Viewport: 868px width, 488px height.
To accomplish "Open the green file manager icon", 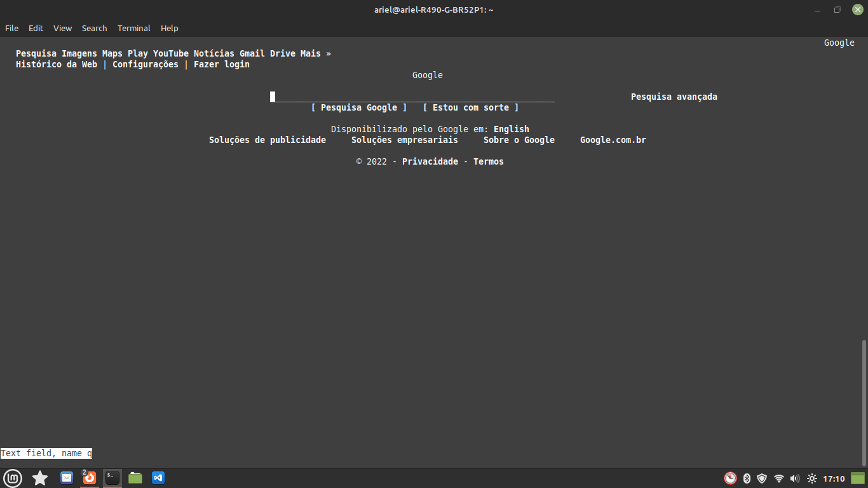I will 135,478.
